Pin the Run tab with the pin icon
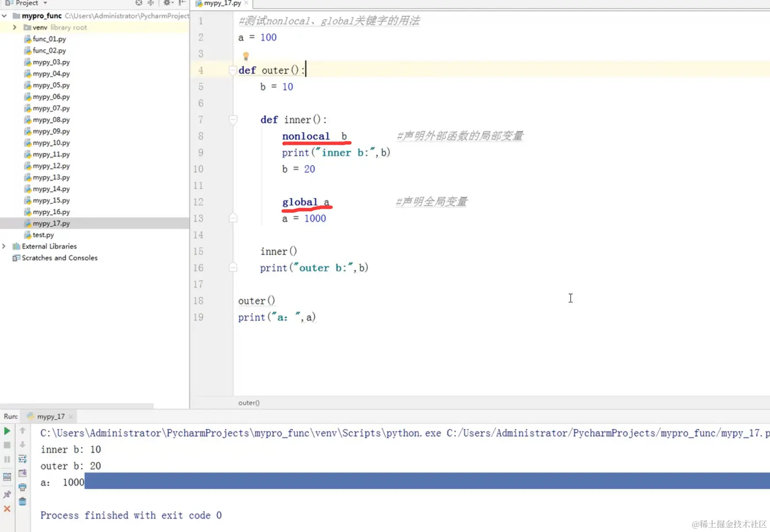 (7, 494)
